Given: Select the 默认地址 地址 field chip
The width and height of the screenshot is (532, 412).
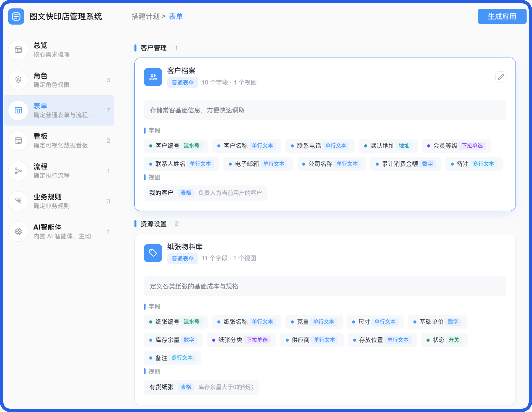Looking at the screenshot, I should click(388, 146).
